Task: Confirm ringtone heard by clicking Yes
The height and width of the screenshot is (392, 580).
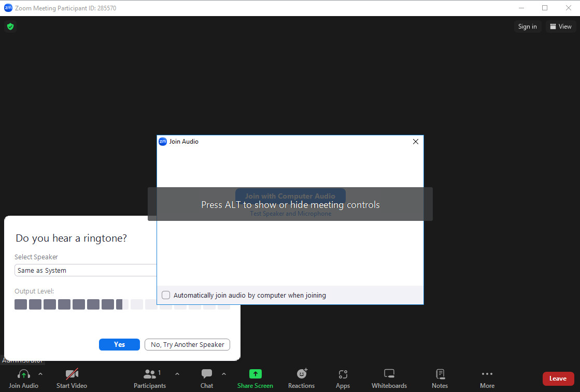Action: 120,344
